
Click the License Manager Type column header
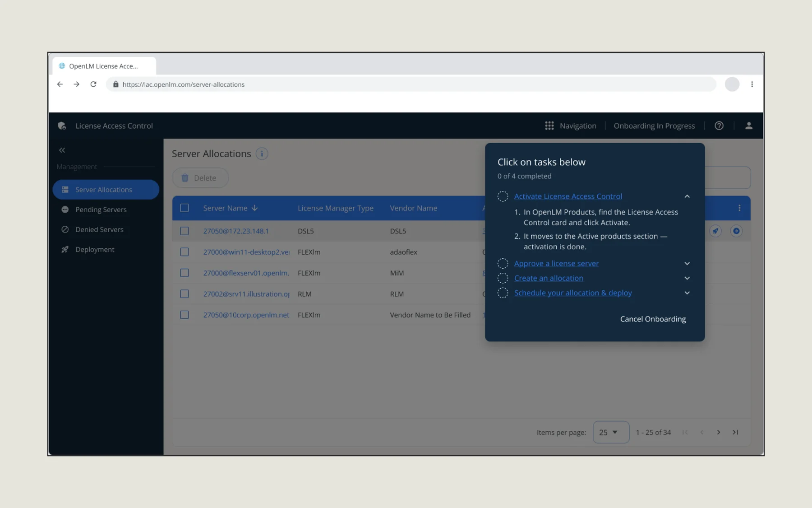(x=336, y=208)
